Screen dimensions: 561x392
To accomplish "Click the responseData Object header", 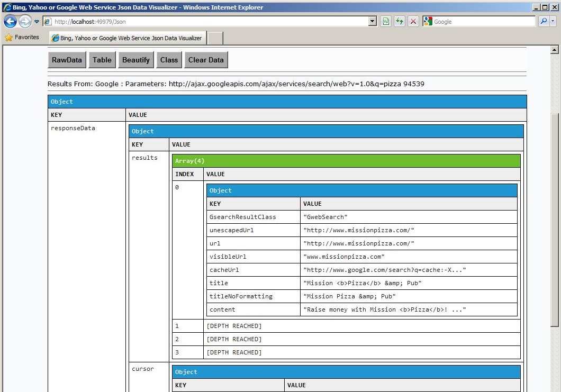I will pyautogui.click(x=326, y=131).
